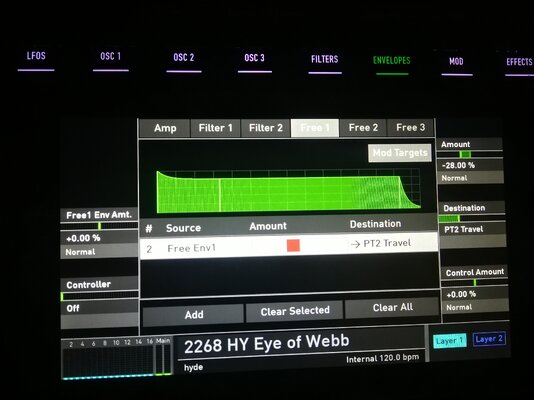The image size is (534, 400).
Task: Select the MOD page
Action: pyautogui.click(x=456, y=62)
